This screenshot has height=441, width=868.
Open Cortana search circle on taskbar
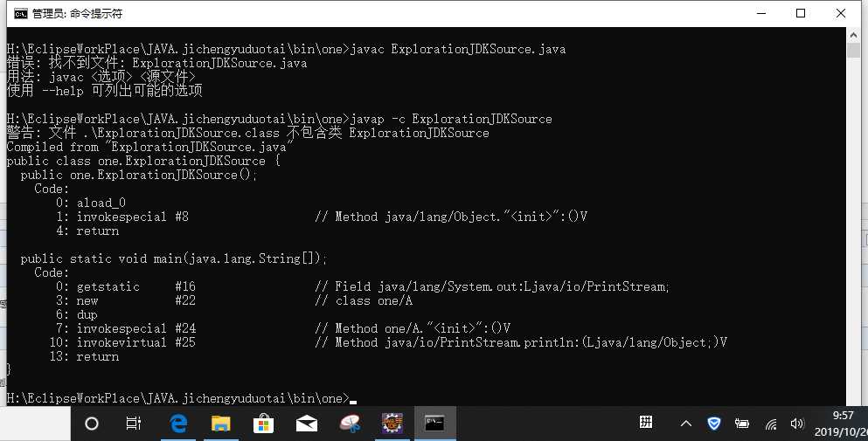coord(92,424)
